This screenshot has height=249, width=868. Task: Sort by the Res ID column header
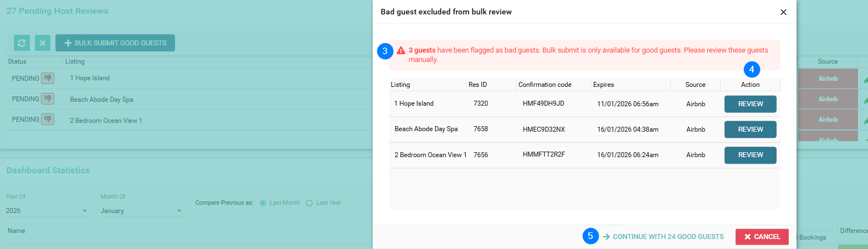(x=478, y=85)
